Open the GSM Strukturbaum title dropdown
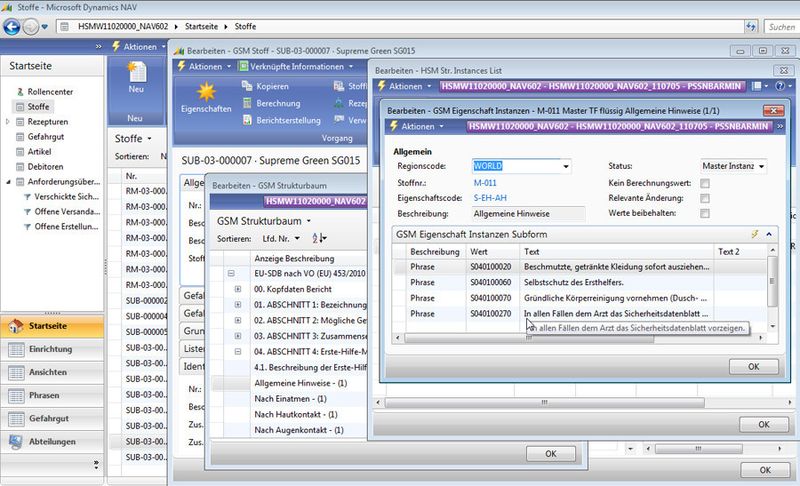 click(x=308, y=221)
